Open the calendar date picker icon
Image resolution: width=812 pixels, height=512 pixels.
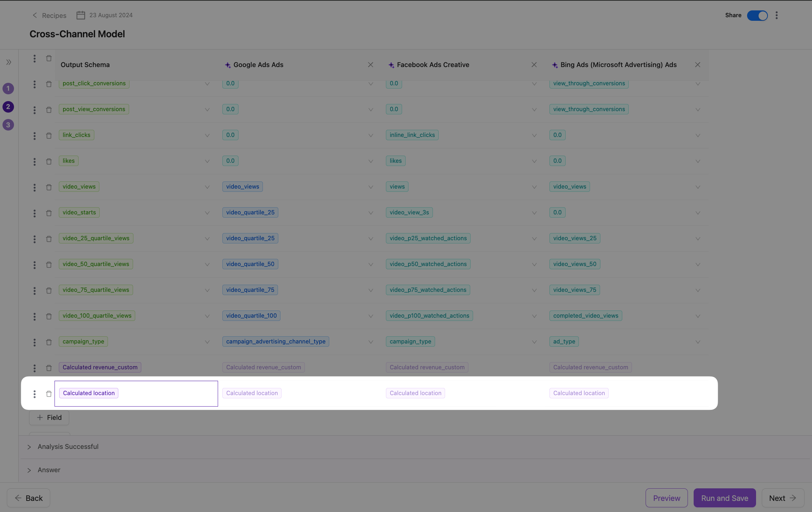coord(81,15)
